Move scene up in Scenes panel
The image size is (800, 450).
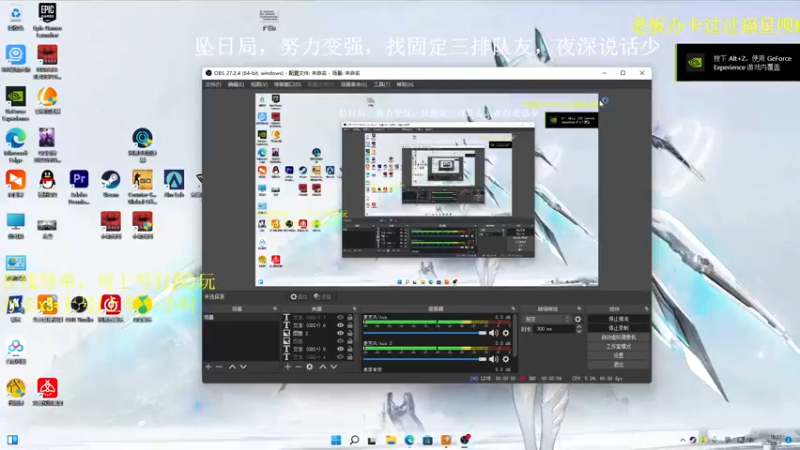point(232,367)
